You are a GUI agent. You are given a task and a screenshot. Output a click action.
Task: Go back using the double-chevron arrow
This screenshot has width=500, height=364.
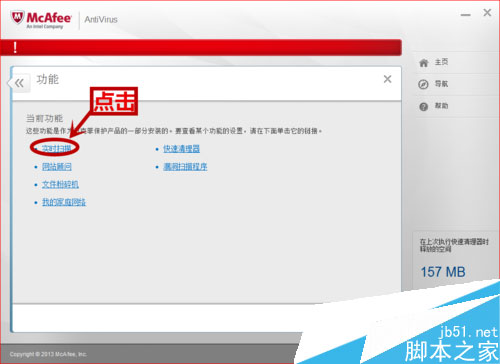(x=19, y=83)
